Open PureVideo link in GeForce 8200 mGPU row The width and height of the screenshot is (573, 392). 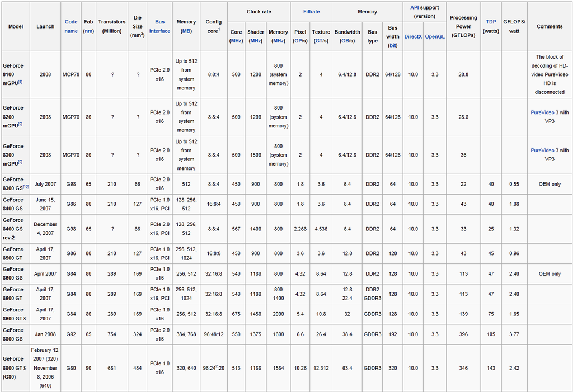point(542,112)
